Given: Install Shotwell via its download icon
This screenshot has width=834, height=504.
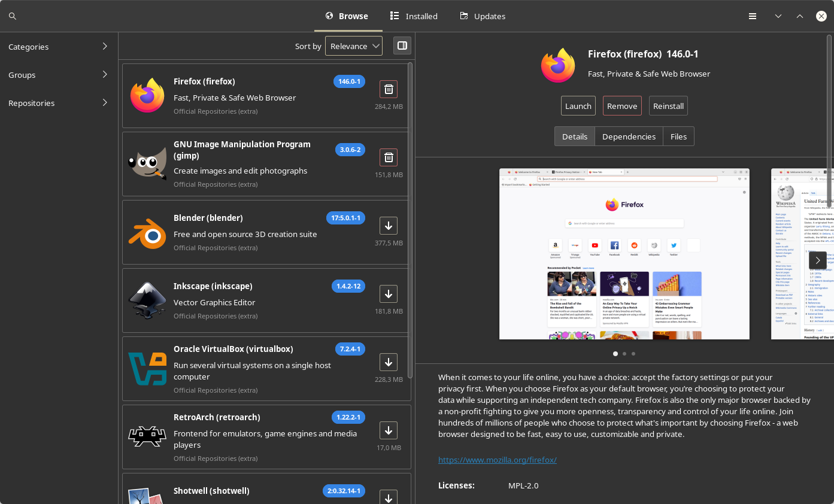Looking at the screenshot, I should tap(388, 497).
